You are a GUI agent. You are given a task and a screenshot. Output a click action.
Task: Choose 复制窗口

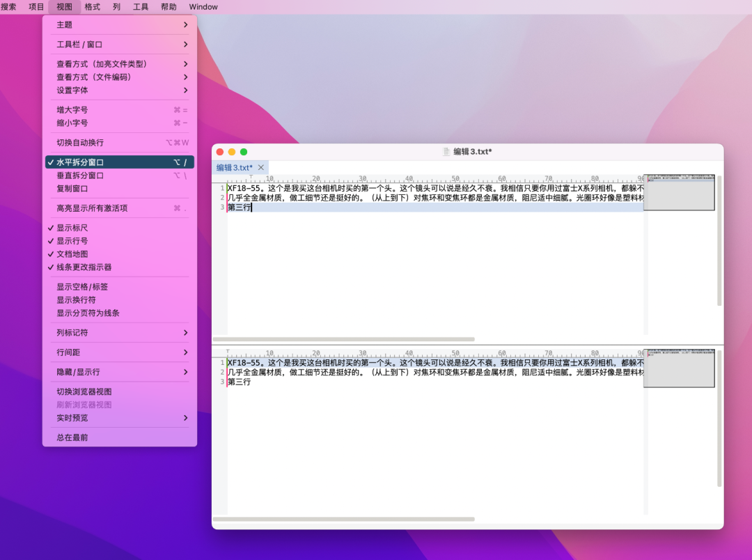[x=120, y=189]
